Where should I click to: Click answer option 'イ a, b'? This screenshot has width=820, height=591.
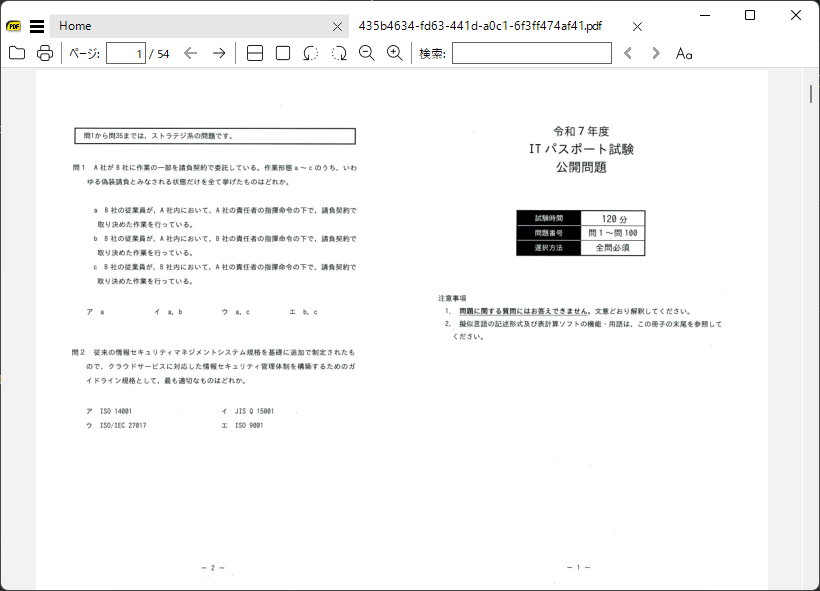click(168, 312)
